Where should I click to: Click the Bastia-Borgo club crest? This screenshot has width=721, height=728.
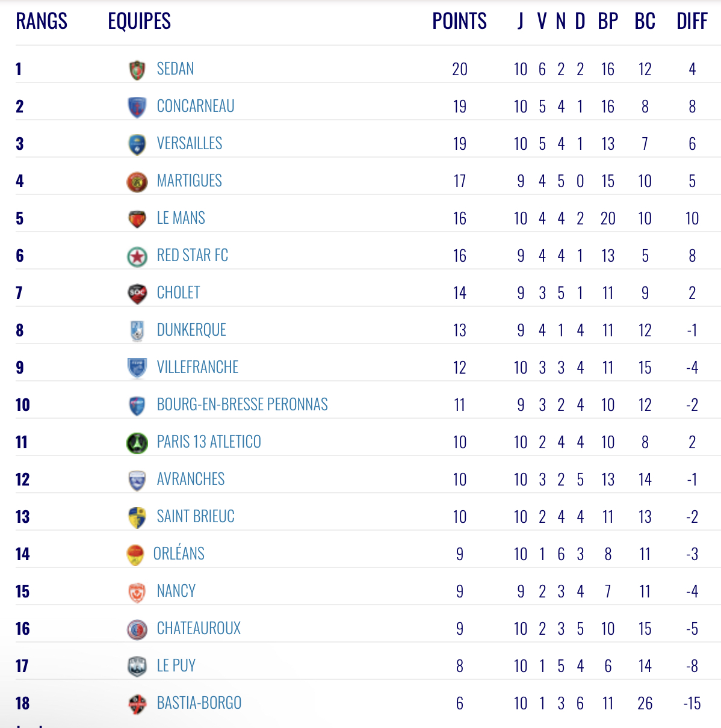point(137,704)
